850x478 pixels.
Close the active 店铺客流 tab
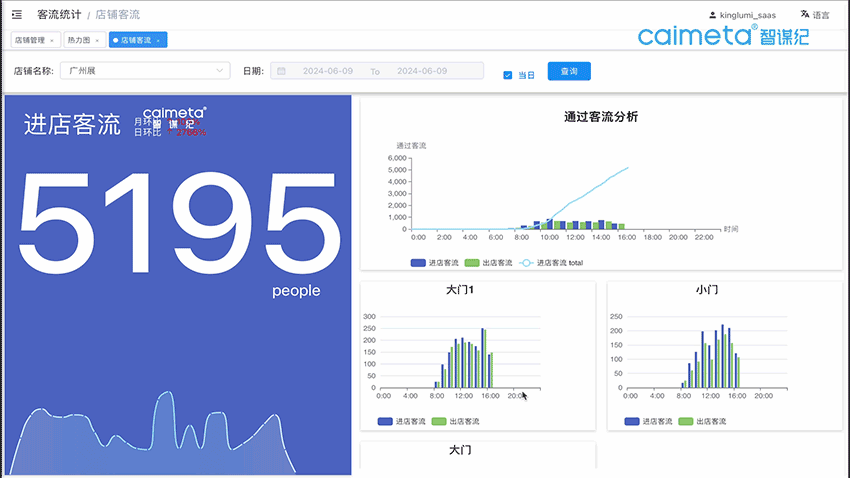pyautogui.click(x=158, y=40)
